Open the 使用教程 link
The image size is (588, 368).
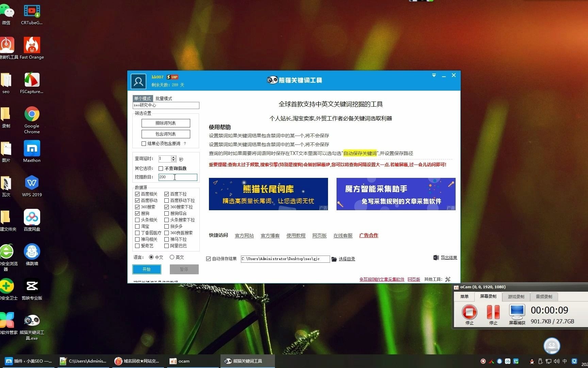[x=296, y=235]
